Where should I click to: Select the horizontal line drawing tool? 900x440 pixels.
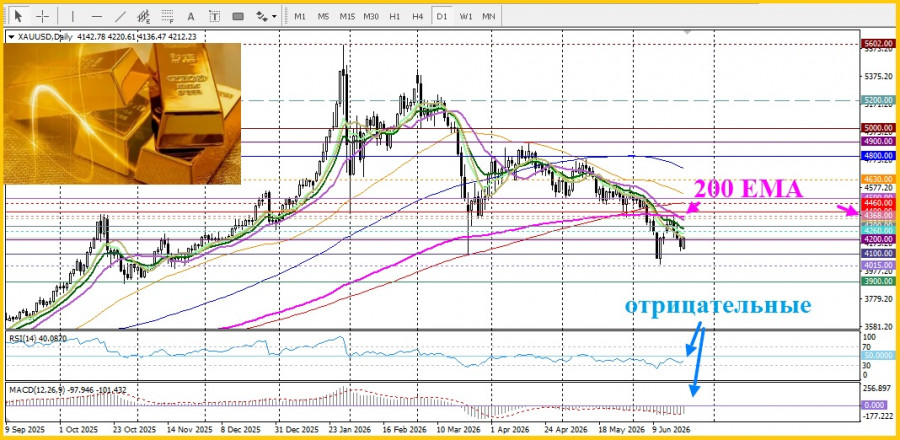(96, 16)
